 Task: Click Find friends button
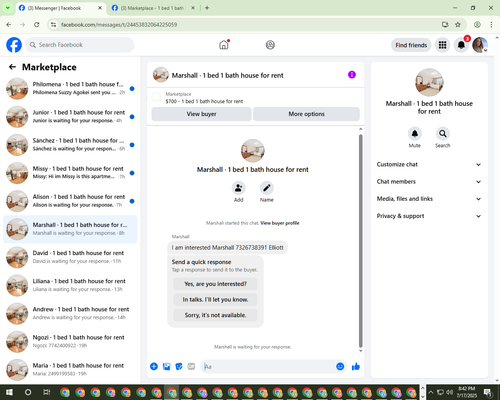click(411, 45)
